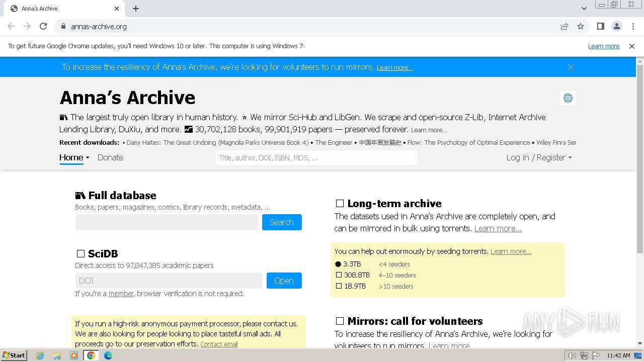Viewport: 644px width, 362px height.
Task: Open the language globe icon
Action: point(568,98)
